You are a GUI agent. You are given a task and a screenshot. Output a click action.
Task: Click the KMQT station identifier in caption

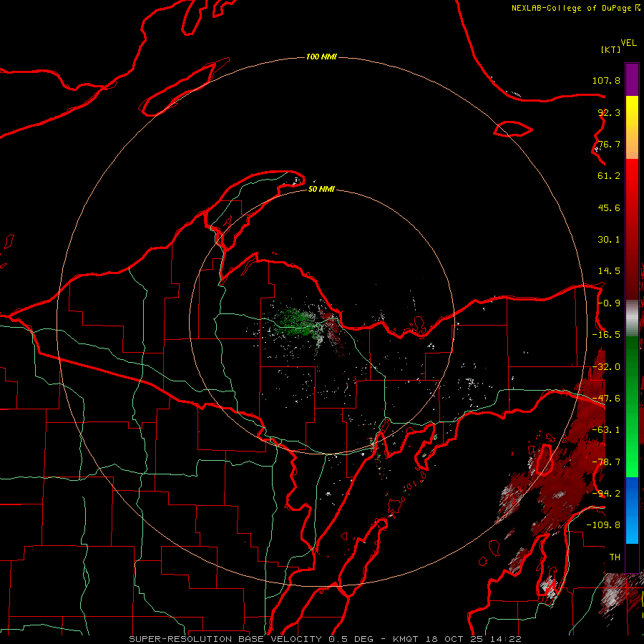click(406, 639)
